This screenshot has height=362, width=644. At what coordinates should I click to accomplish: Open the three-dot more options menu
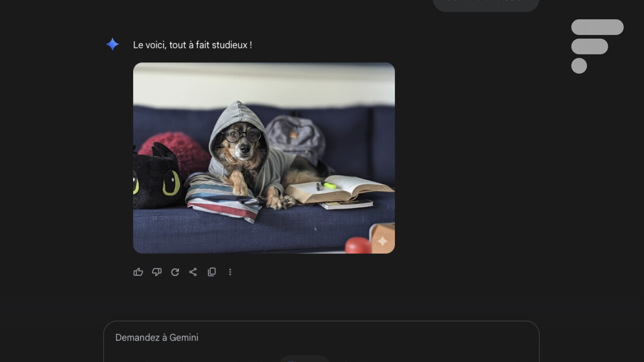[230, 272]
